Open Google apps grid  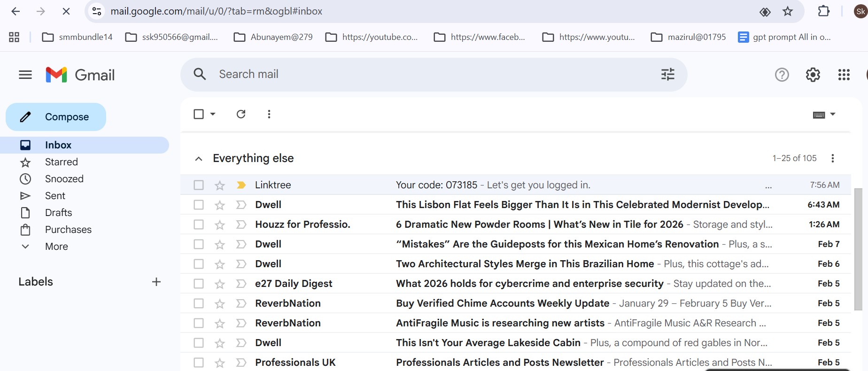(x=844, y=75)
